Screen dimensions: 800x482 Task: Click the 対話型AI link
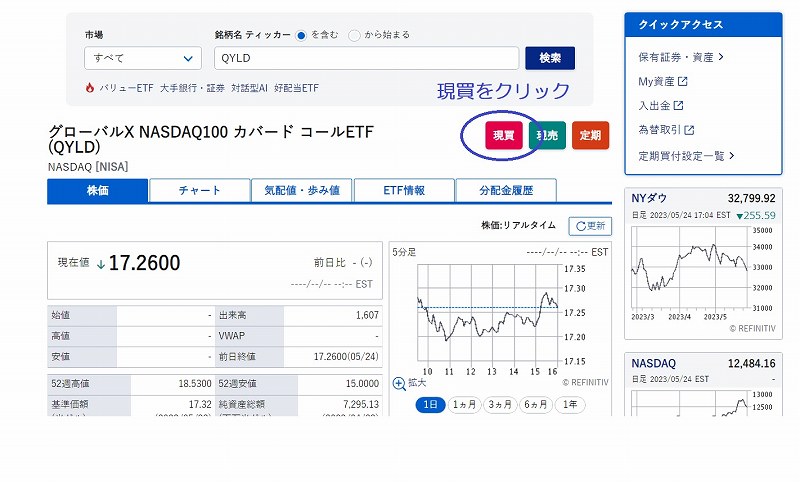tap(249, 88)
